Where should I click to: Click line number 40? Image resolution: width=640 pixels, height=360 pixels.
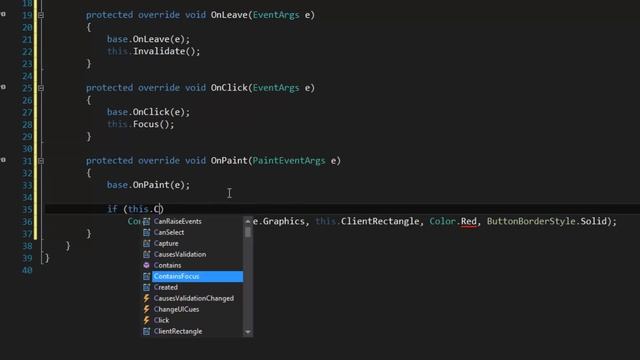27,270
